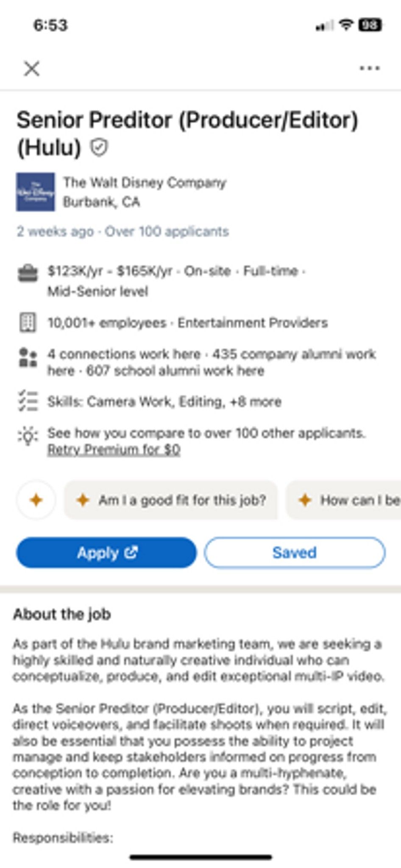Tap the round AI sparkle button
Image resolution: width=401 pixels, height=868 pixels.
[36, 500]
